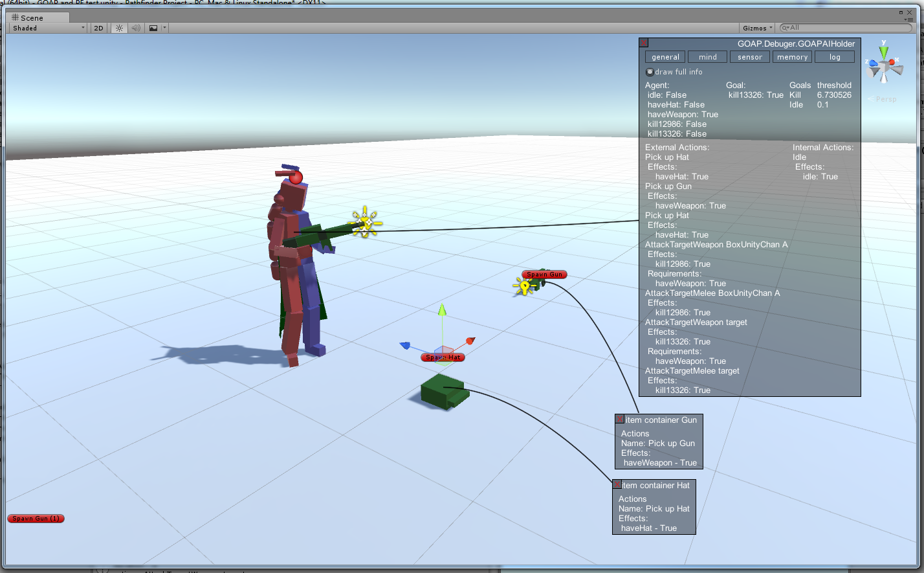Switch to the log debugger tab
Viewport: 924px width, 573px height.
(x=835, y=57)
